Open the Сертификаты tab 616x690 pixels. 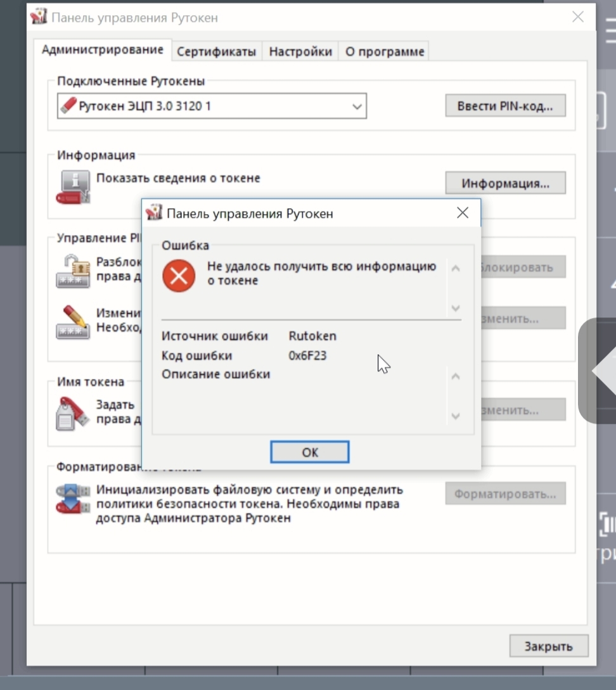tap(217, 51)
